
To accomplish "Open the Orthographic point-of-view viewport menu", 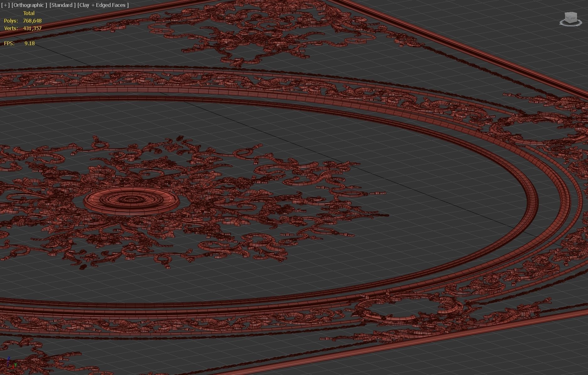I will click(x=29, y=5).
